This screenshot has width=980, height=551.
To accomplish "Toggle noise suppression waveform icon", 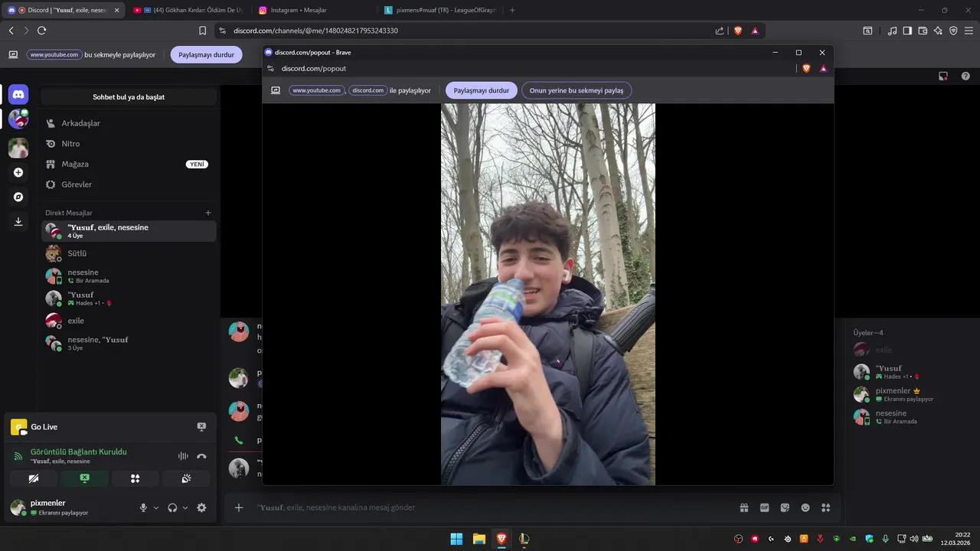I will (183, 456).
